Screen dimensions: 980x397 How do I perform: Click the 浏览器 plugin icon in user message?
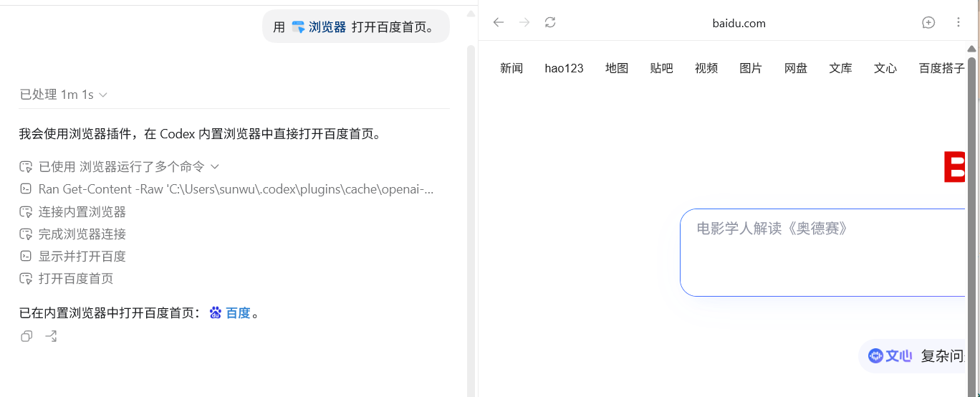(298, 27)
